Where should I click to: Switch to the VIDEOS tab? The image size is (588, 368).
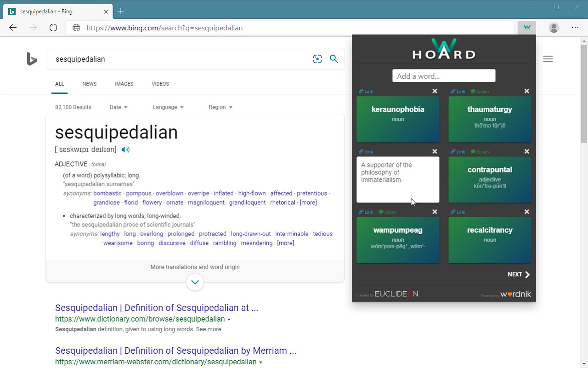coord(160,84)
